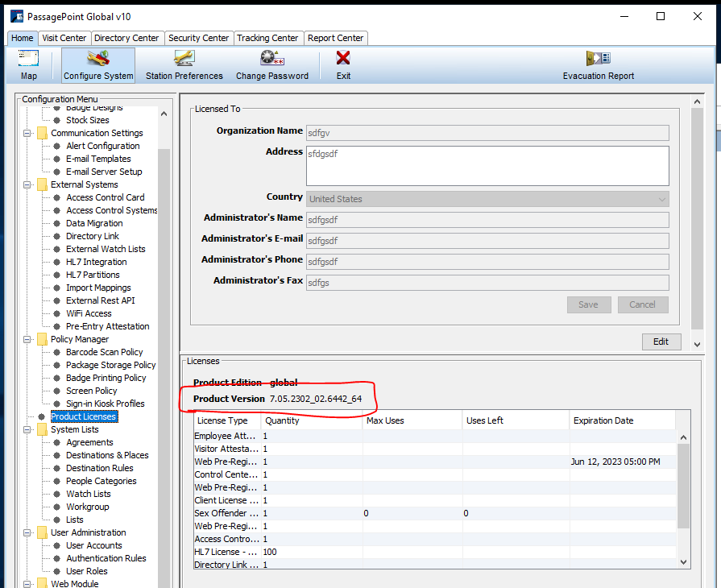Click Communication Settings folder icon
This screenshot has width=721, height=588.
[x=42, y=134]
